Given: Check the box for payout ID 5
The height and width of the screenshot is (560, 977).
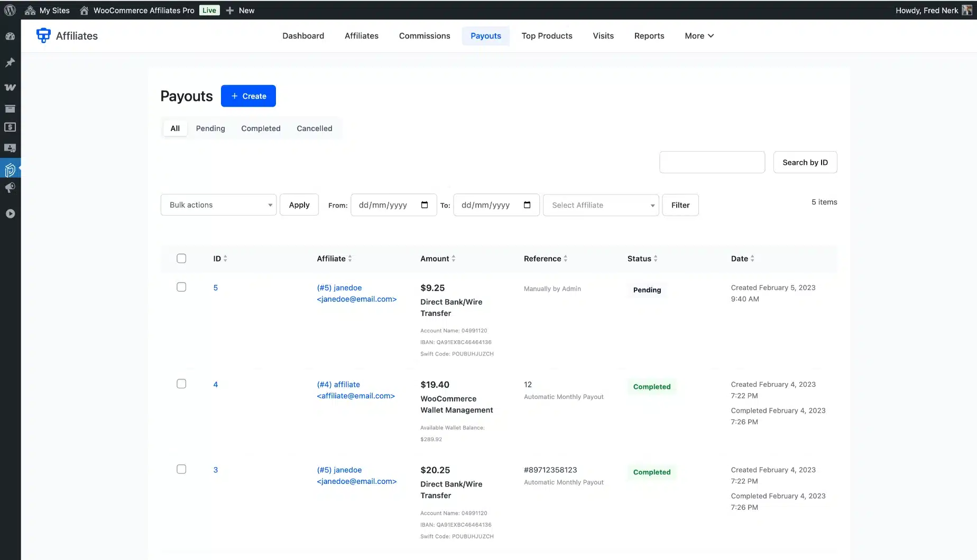Looking at the screenshot, I should click(x=181, y=287).
